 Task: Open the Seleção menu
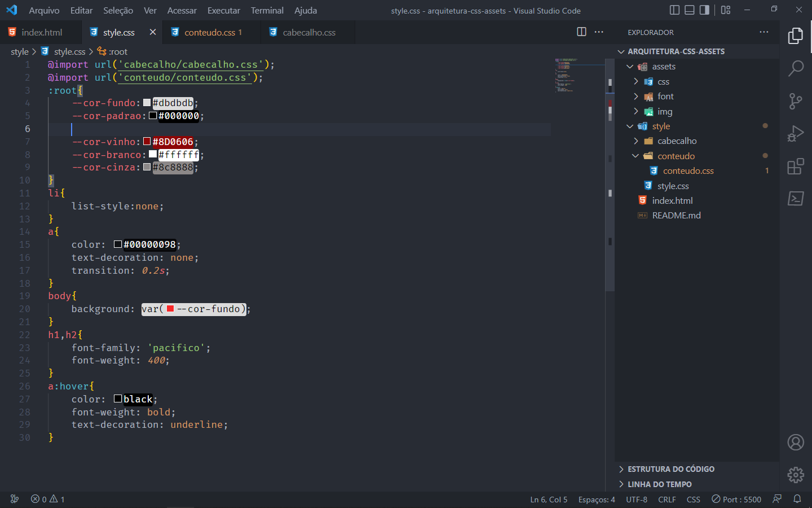coord(118,10)
